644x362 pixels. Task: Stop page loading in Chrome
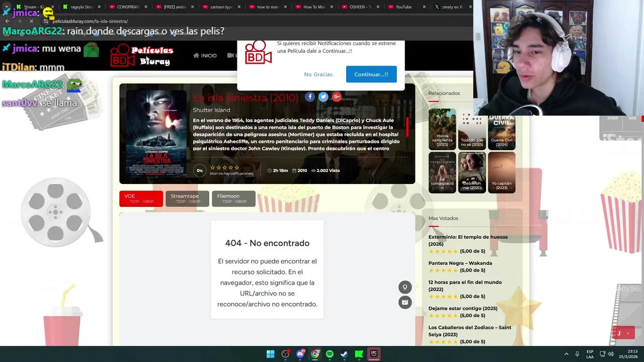pos(31,21)
